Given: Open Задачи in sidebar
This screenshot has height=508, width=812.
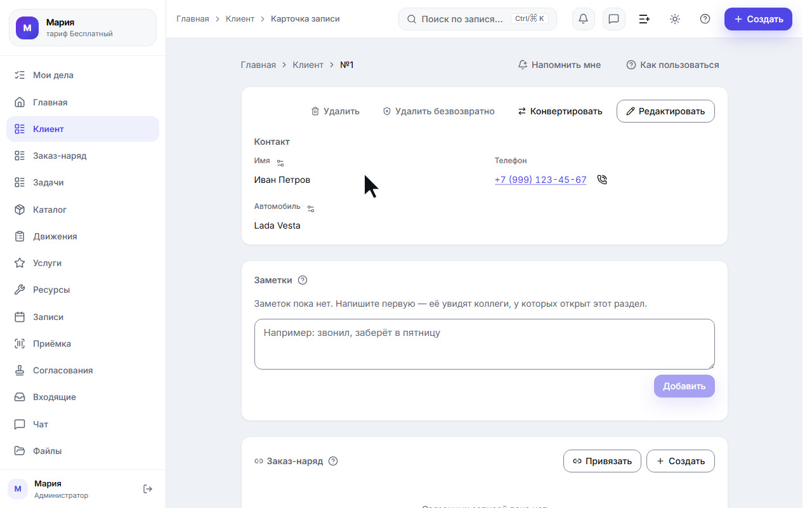Looking at the screenshot, I should click(82, 182).
